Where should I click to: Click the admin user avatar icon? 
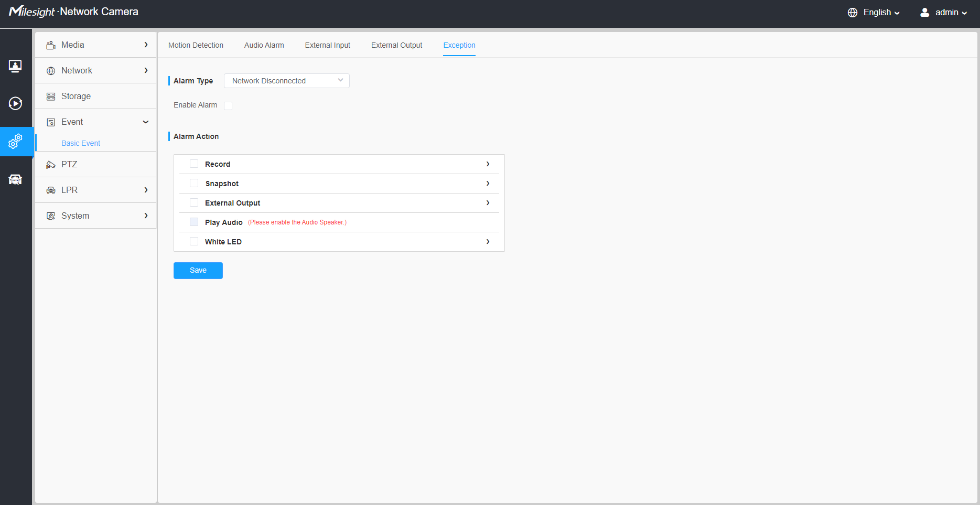tap(924, 13)
